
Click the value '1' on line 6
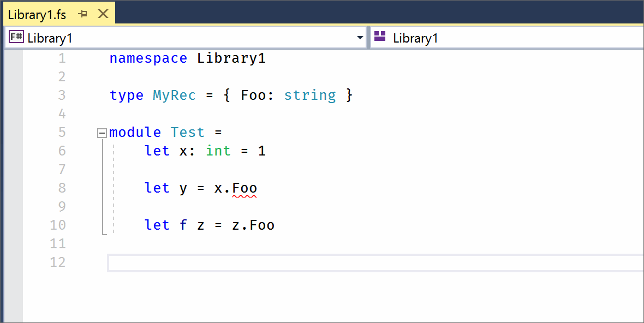point(261,151)
